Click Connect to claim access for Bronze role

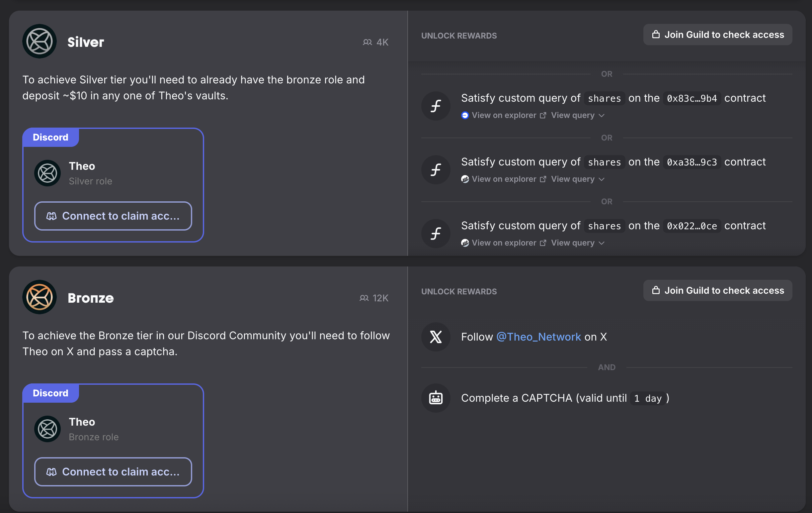113,472
